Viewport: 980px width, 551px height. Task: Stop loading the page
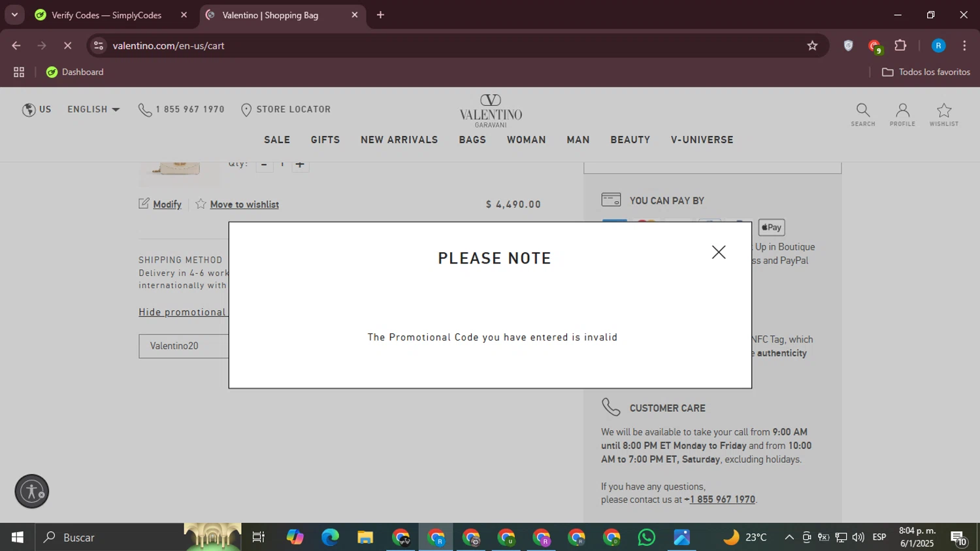(x=68, y=46)
